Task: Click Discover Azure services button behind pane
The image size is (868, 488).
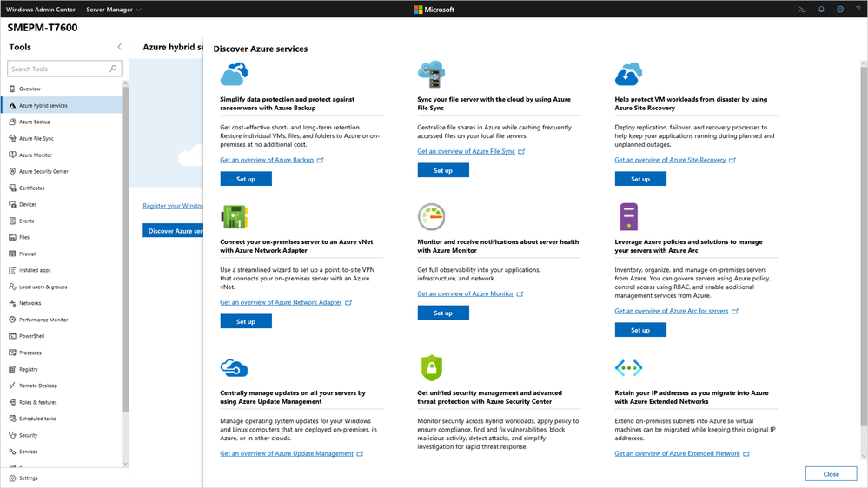Action: (x=173, y=231)
